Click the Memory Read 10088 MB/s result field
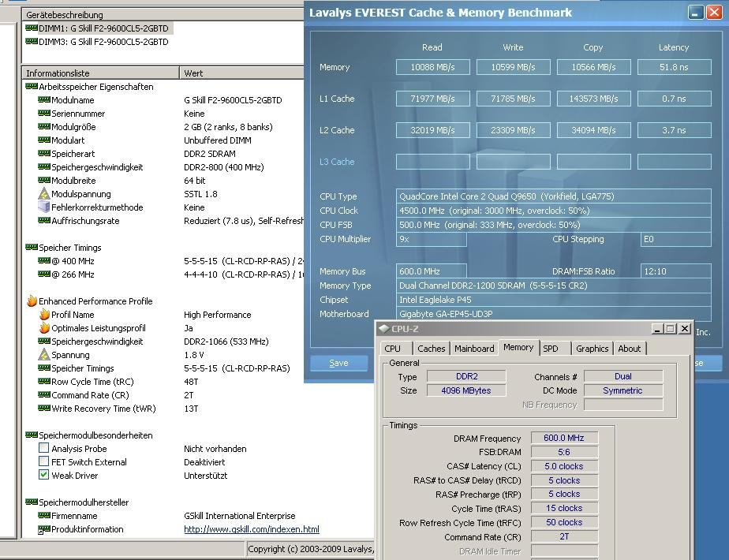 (433, 67)
